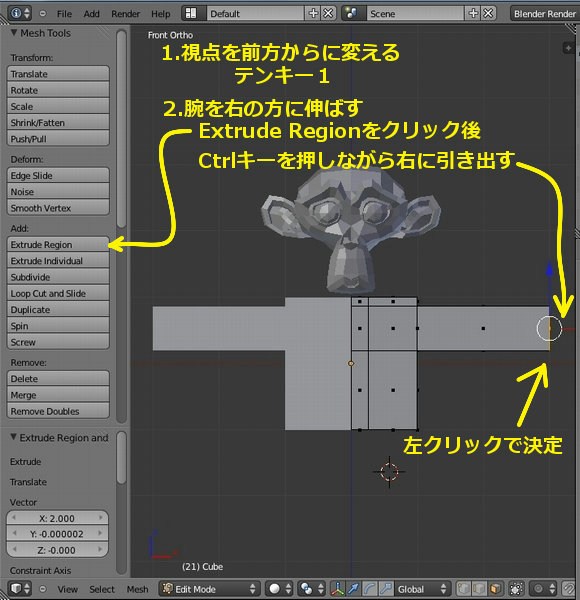Apply Noise deform
The width and height of the screenshot is (580, 600).
click(58, 191)
